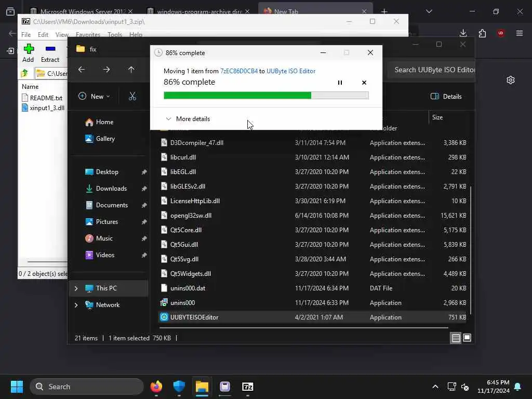
Task: Select README.txt in the 7-Zip window
Action: [x=43, y=98]
